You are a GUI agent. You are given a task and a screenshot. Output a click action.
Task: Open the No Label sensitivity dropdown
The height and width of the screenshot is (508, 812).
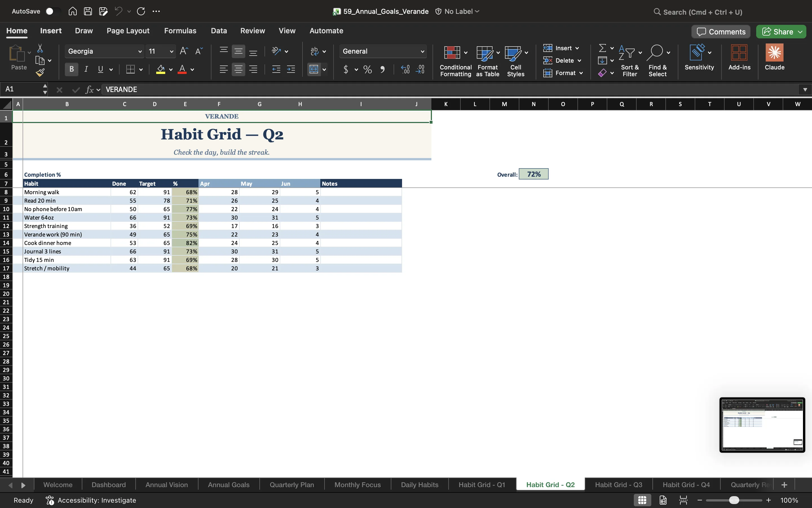pos(457,11)
